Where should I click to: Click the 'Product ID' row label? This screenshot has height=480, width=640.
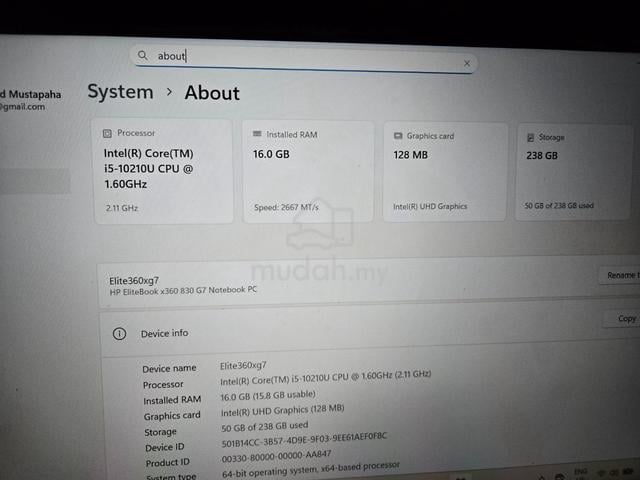pos(167,463)
